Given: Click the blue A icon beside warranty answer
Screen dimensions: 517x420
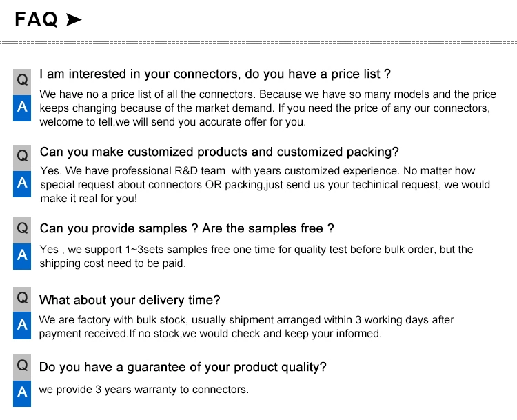Looking at the screenshot, I should [x=22, y=394].
